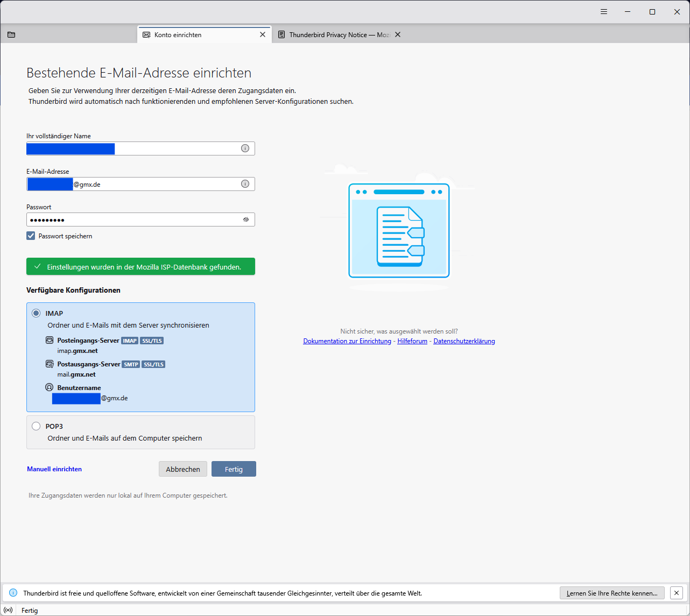690x616 pixels.
Task: Click the Fertig button
Action: click(x=234, y=469)
